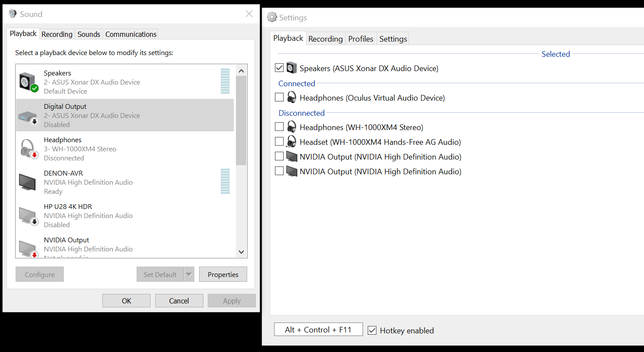Disable the Hotkey enabled checkbox
The height and width of the screenshot is (352, 644).
point(372,330)
